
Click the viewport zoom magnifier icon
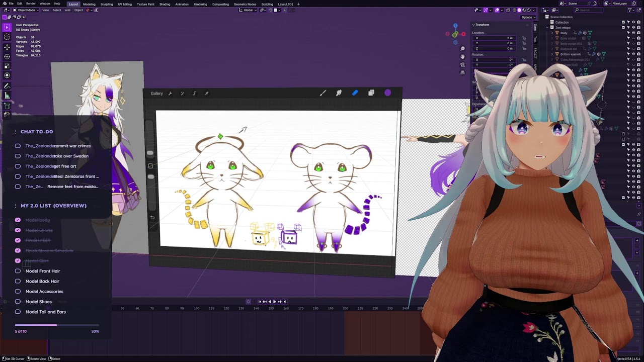click(462, 48)
